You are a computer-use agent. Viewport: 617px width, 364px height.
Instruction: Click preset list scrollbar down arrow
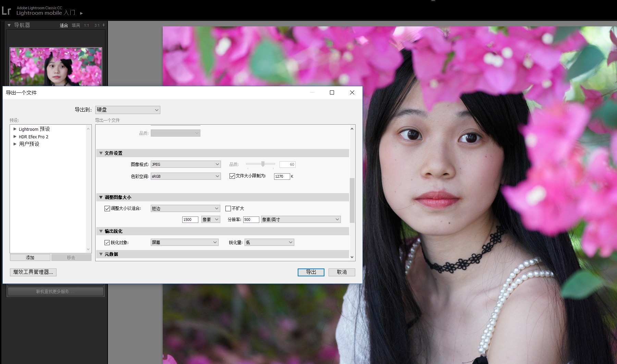(x=88, y=249)
